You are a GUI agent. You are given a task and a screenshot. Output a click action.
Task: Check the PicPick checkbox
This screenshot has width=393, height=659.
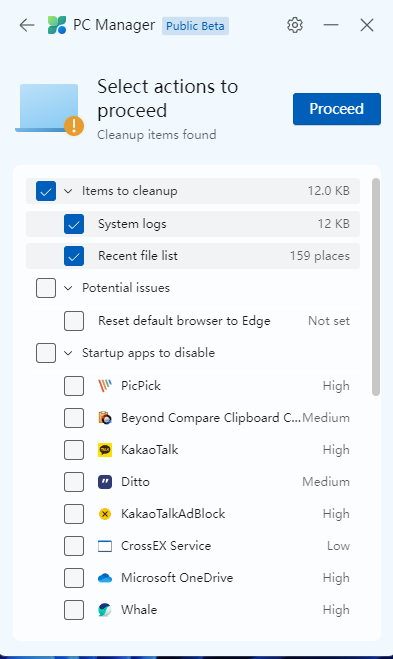(x=74, y=386)
